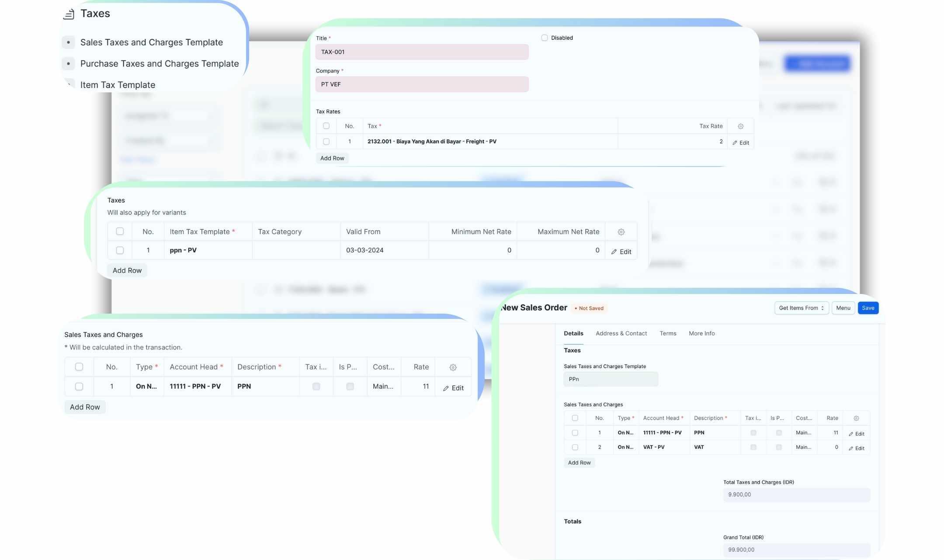Select checkbox for ppn - PV row
Image resolution: width=944 pixels, height=560 pixels.
(x=120, y=250)
